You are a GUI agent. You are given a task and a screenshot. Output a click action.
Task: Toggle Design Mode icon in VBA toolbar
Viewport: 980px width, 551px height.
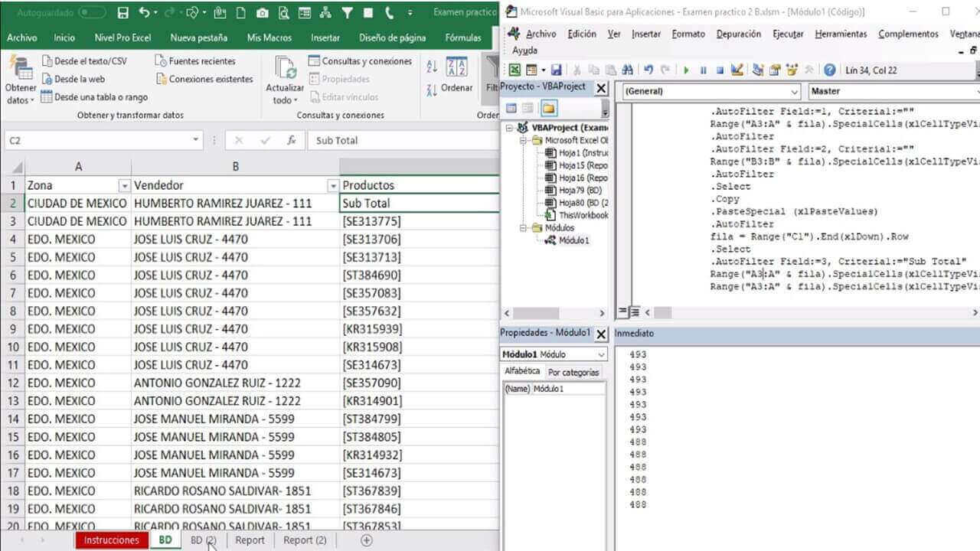pos(737,70)
